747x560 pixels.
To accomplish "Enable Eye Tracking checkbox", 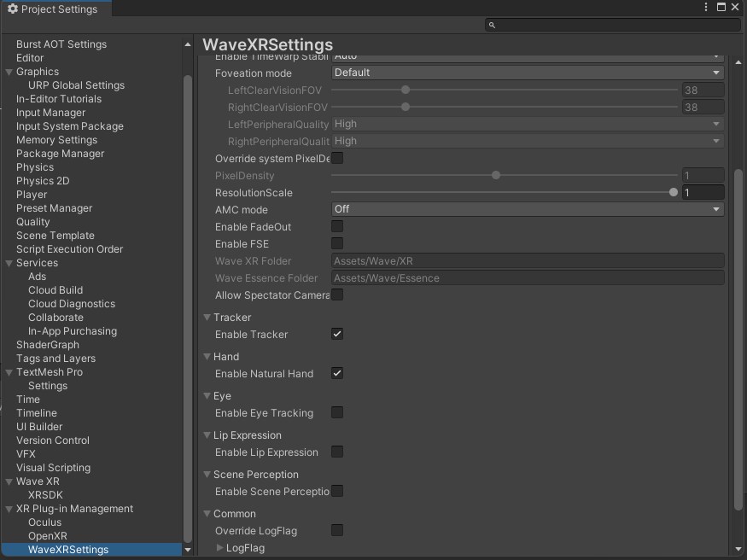I will (337, 413).
